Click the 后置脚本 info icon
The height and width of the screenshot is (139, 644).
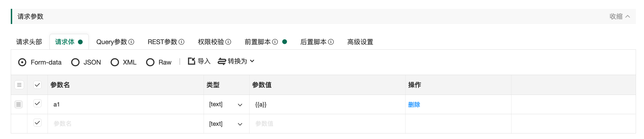(x=331, y=42)
